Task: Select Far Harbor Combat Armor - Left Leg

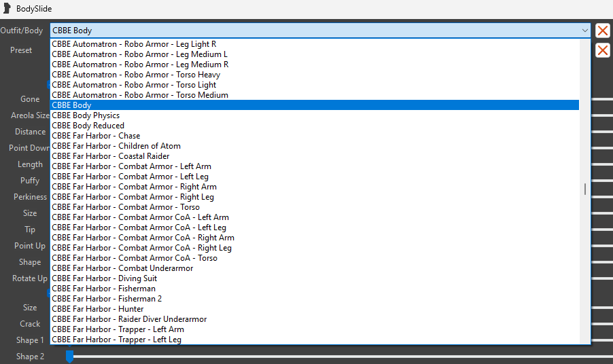Action: click(x=315, y=177)
